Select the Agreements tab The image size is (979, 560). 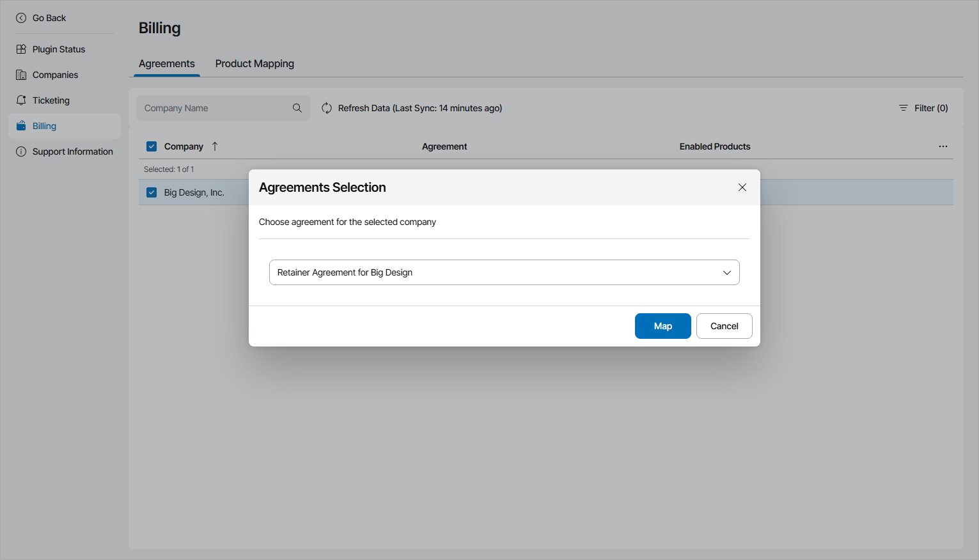coord(166,63)
